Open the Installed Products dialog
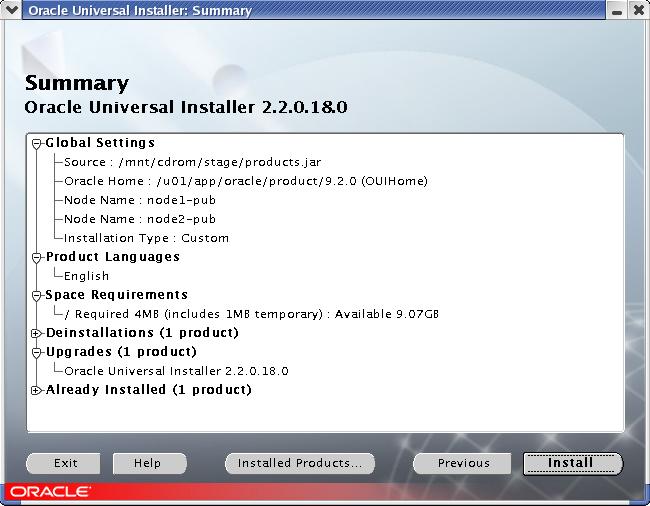Screen dimensions: 650x506 [300, 463]
